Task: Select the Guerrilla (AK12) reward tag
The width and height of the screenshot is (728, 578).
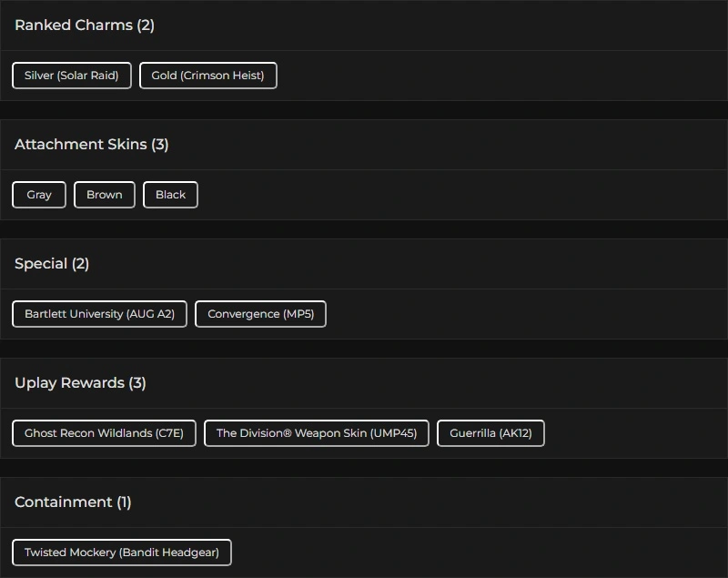Action: pyautogui.click(x=490, y=433)
